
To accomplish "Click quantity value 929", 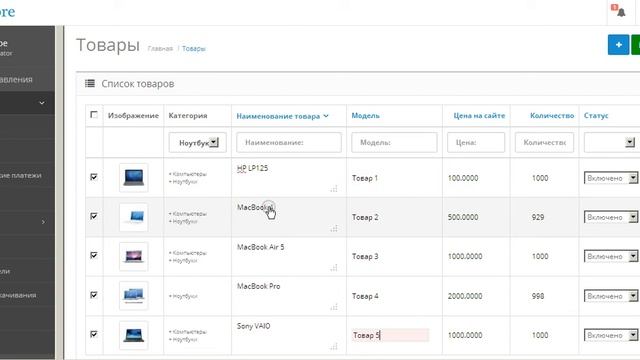I will (x=538, y=217).
